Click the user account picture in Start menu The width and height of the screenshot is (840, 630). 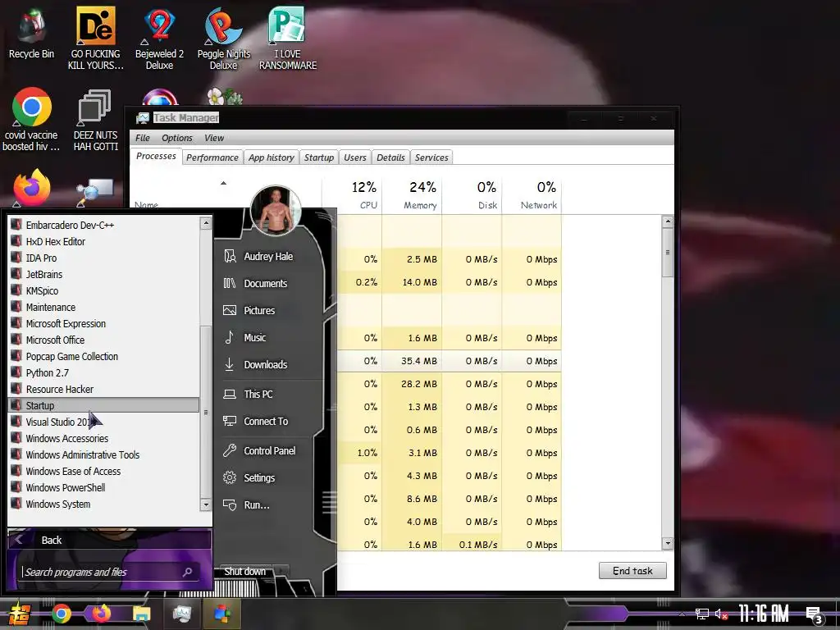(x=276, y=211)
